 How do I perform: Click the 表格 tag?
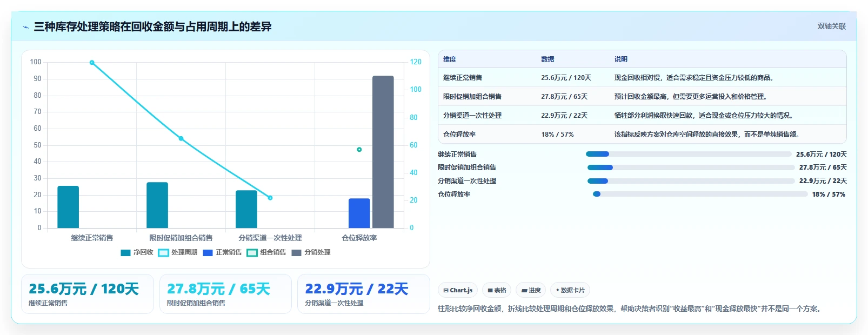tap(497, 290)
